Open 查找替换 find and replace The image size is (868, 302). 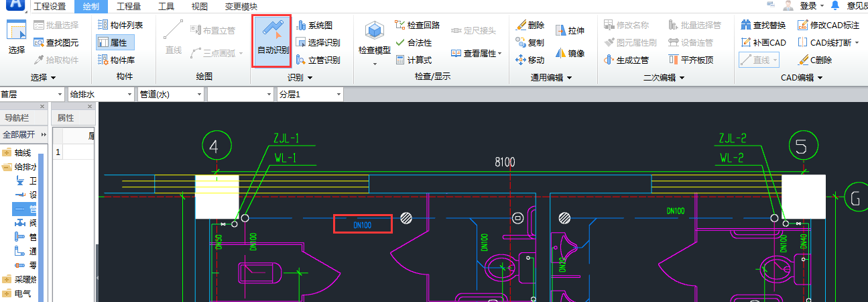[763, 26]
